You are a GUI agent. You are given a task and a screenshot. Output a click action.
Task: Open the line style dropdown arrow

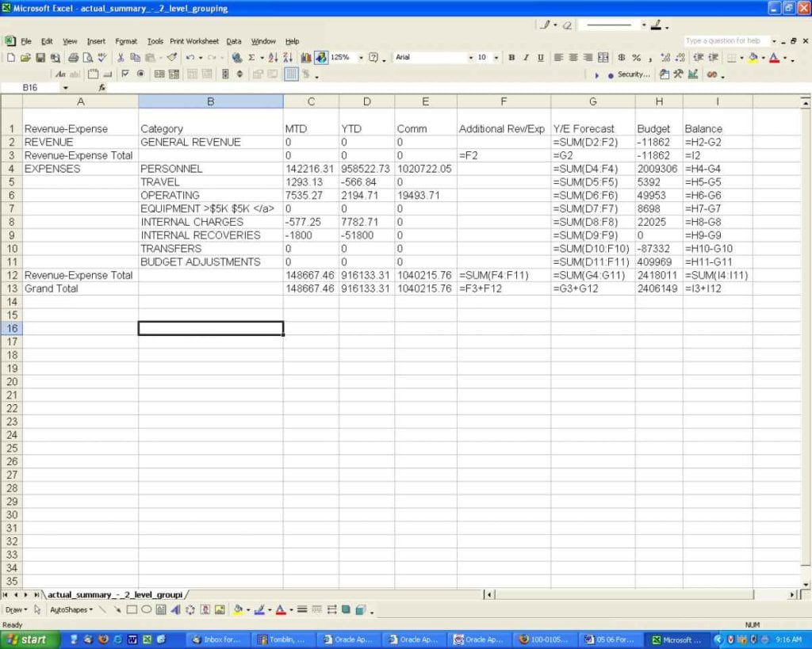point(644,25)
